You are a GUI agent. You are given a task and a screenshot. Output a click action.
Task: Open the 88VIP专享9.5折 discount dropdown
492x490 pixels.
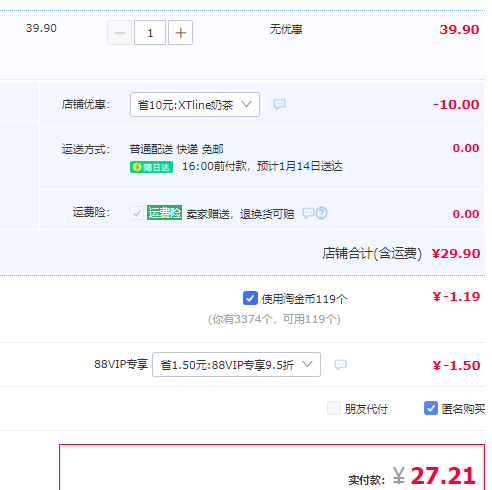[x=236, y=365]
